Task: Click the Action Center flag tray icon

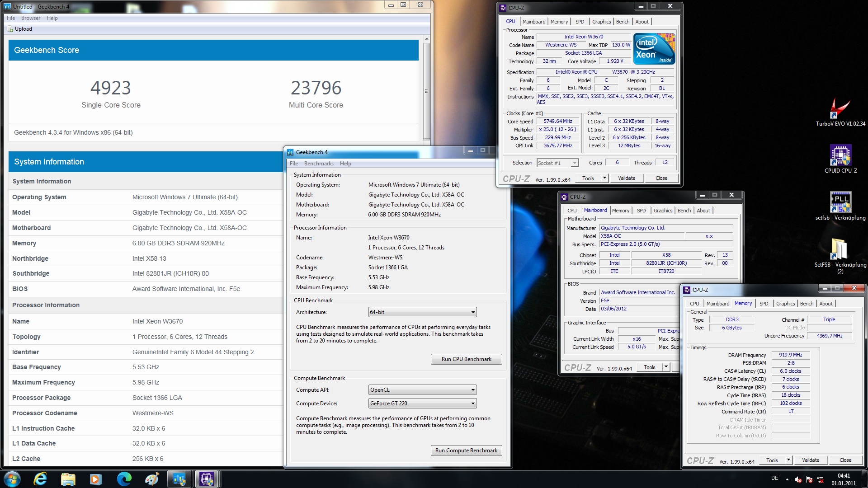Action: [809, 479]
